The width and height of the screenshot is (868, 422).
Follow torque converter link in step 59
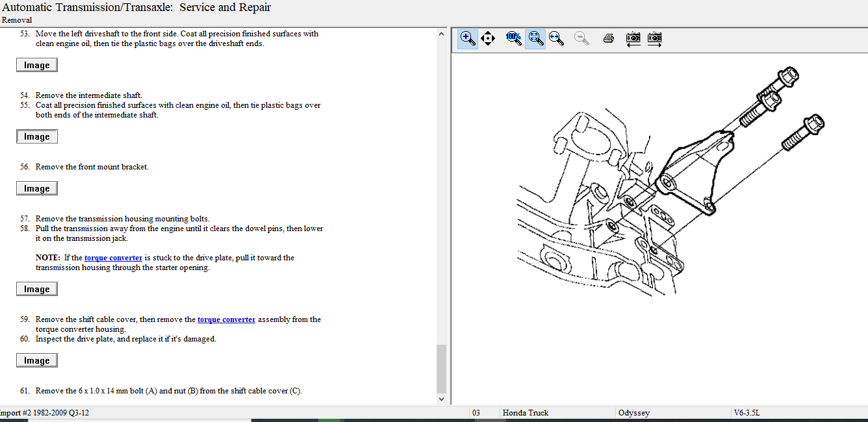pos(226,319)
